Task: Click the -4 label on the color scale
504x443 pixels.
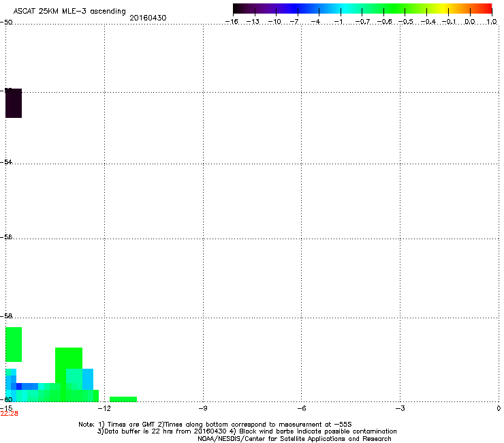Action: 315,22
